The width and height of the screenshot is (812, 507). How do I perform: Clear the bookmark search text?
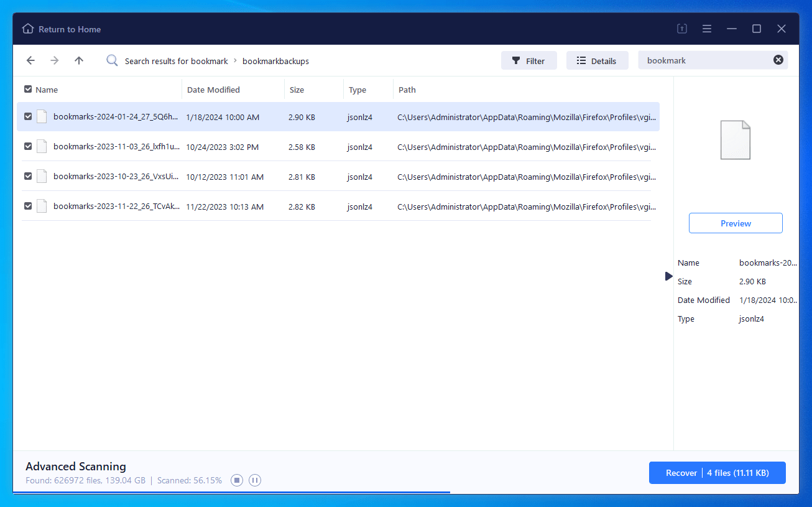pyautogui.click(x=778, y=59)
